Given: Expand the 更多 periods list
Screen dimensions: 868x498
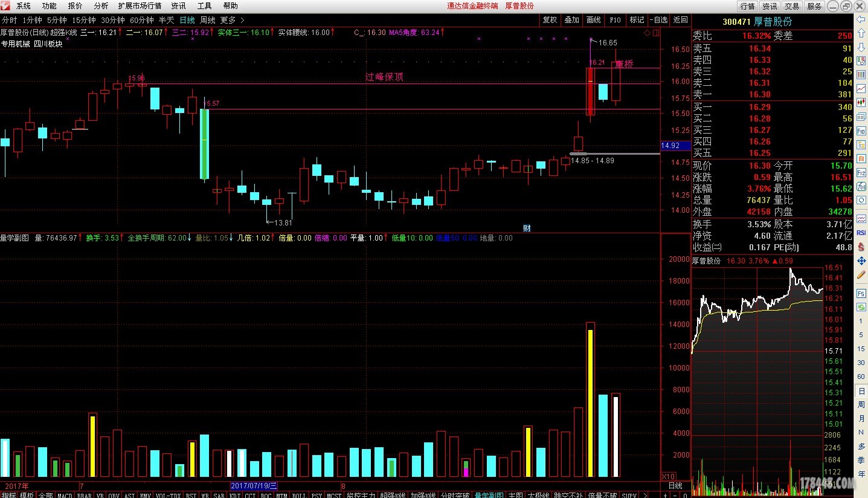Looking at the screenshot, I should pyautogui.click(x=233, y=20).
